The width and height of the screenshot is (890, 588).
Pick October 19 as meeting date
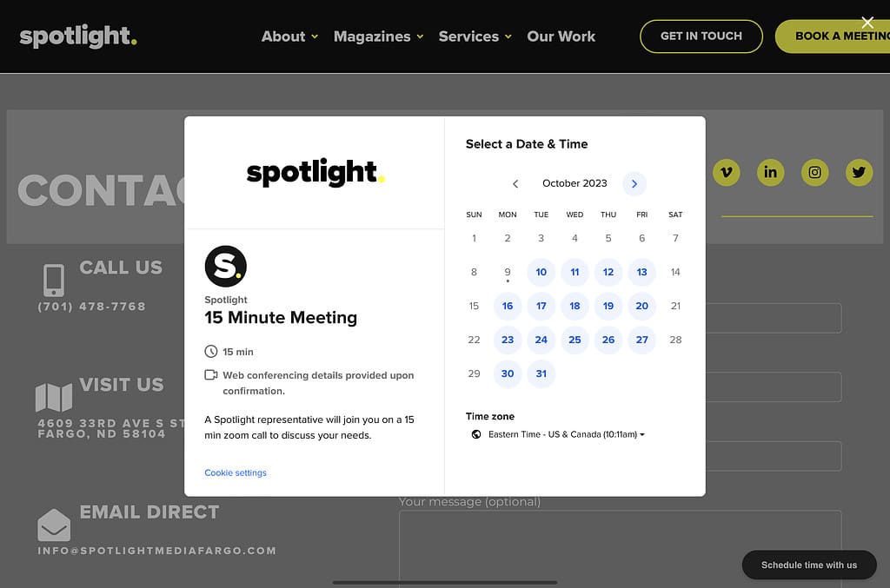point(608,306)
